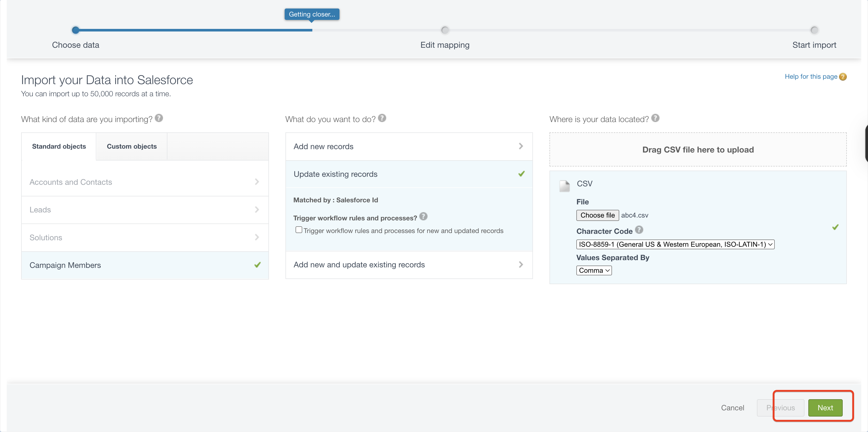Open the Character Code dropdown
868x432 pixels.
pos(675,244)
